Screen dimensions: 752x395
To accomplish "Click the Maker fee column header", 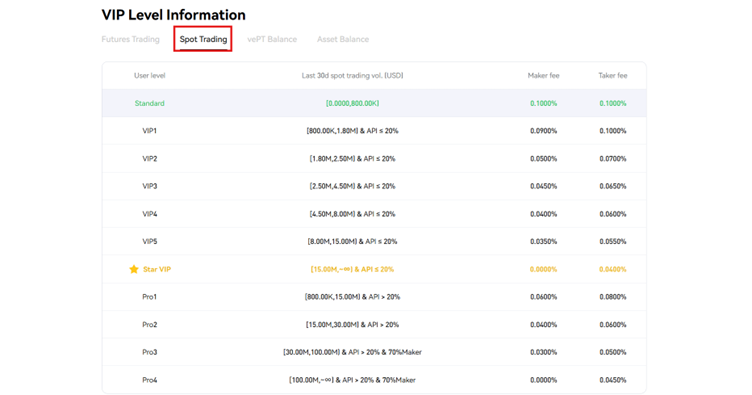I will pyautogui.click(x=543, y=75).
